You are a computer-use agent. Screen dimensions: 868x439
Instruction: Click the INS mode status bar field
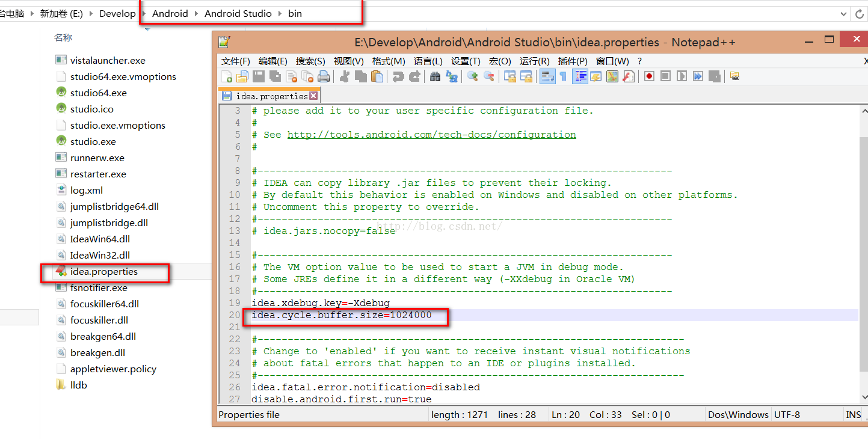(x=853, y=414)
